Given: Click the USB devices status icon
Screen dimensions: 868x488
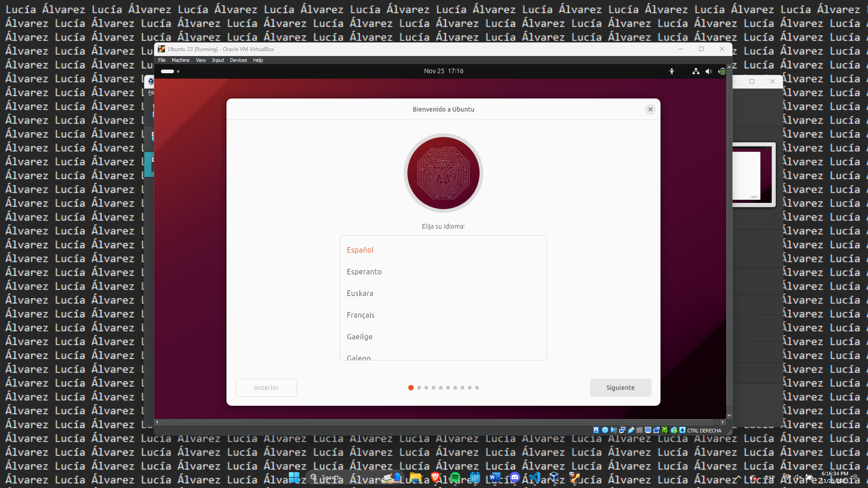Looking at the screenshot, I should point(631,430).
